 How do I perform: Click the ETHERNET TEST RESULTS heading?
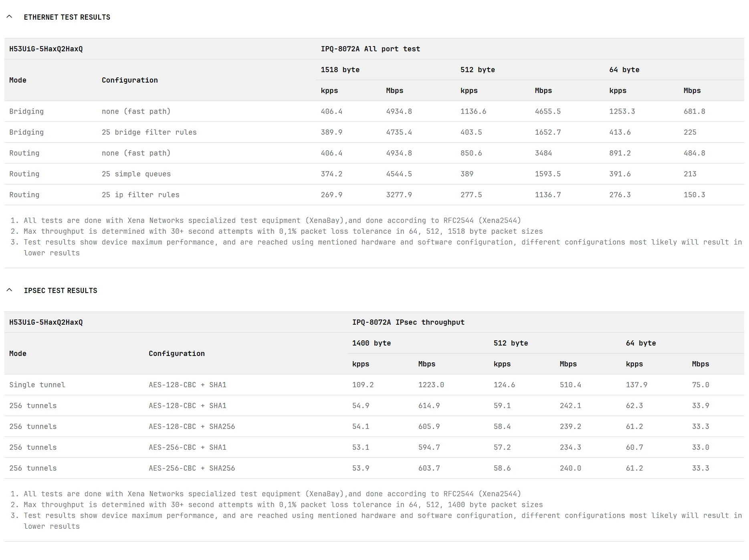click(x=67, y=17)
